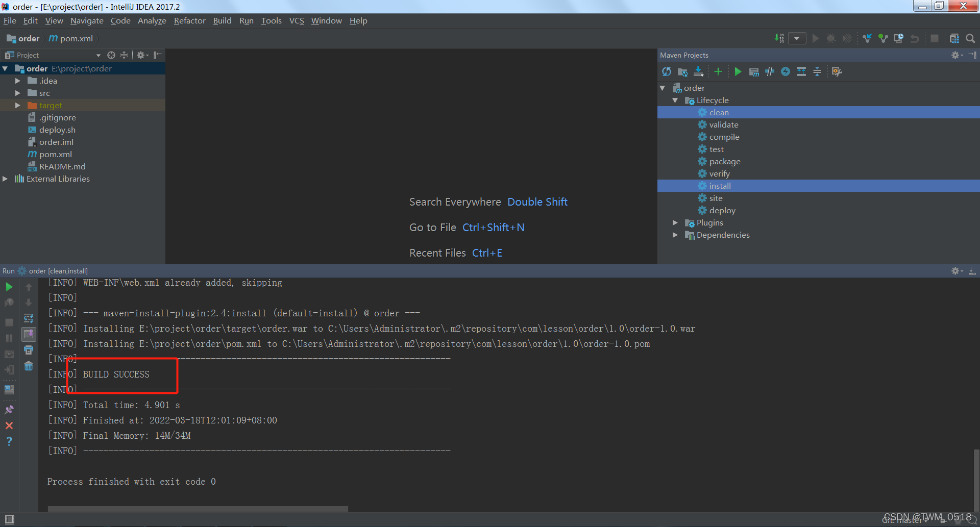Click pom.xml breadcrumb in navigation bar

click(x=71, y=38)
